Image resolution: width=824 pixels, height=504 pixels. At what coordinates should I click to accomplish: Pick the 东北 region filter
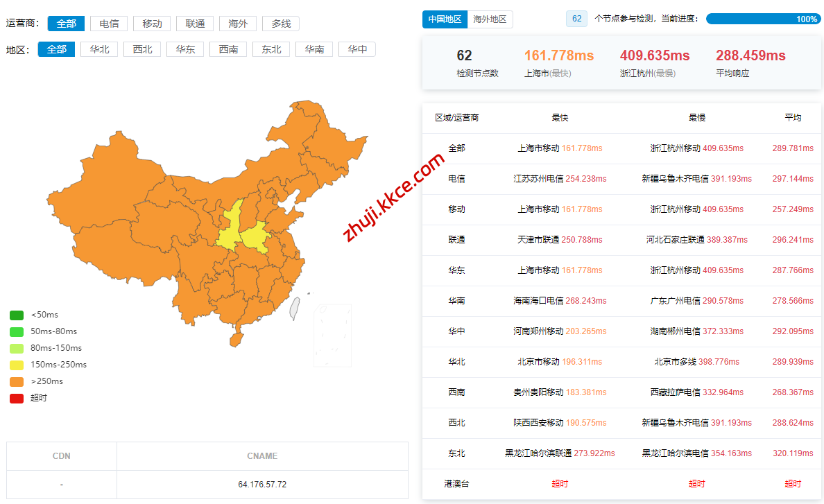(x=271, y=49)
